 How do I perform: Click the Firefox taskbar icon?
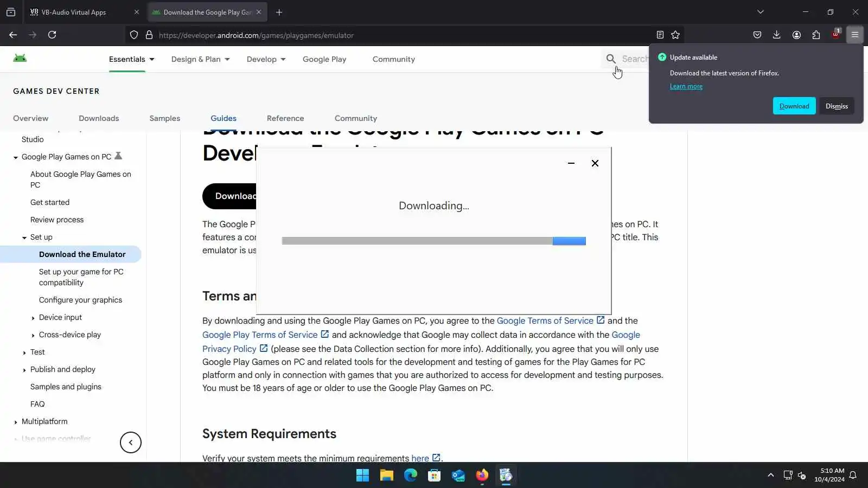click(482, 476)
